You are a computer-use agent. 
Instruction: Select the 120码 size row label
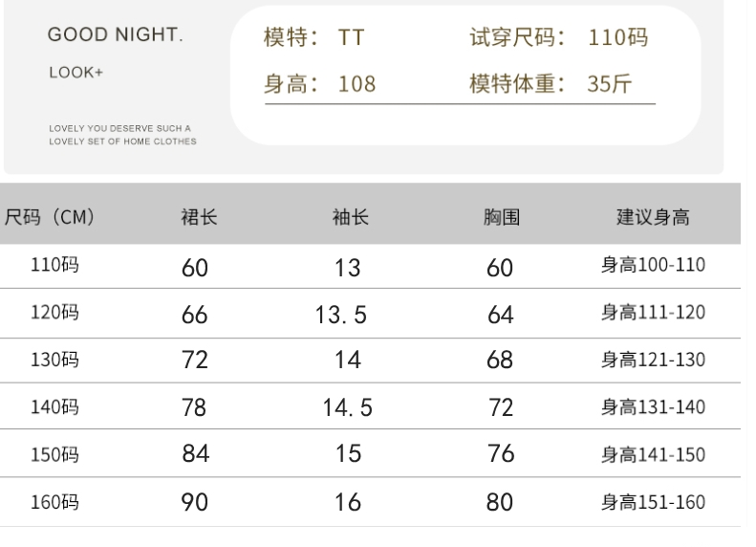pos(55,313)
